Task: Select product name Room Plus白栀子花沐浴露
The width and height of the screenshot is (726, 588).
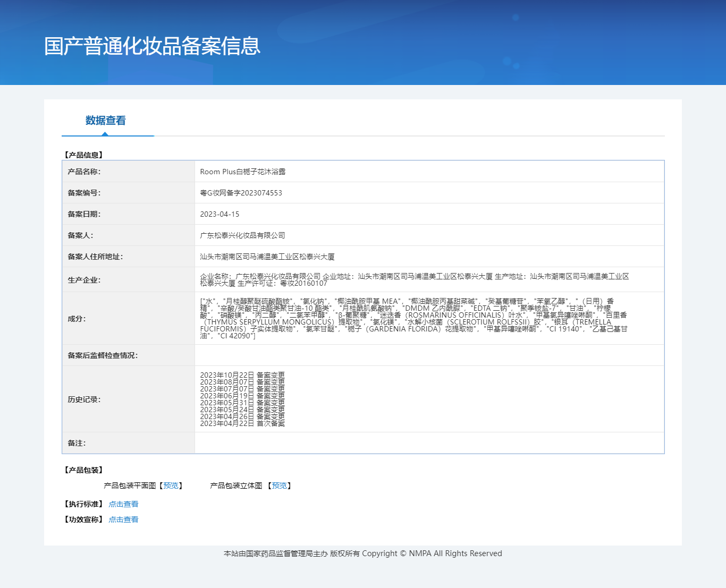Action: [x=242, y=172]
